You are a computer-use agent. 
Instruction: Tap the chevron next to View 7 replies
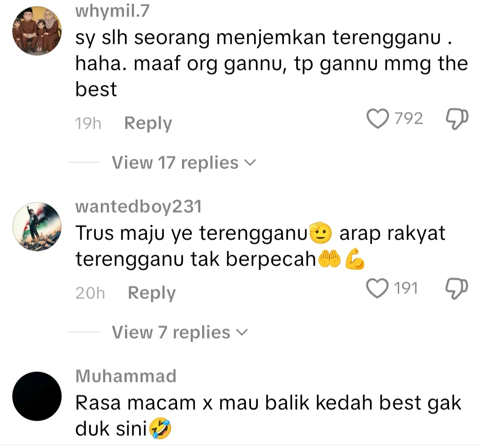pyautogui.click(x=242, y=333)
